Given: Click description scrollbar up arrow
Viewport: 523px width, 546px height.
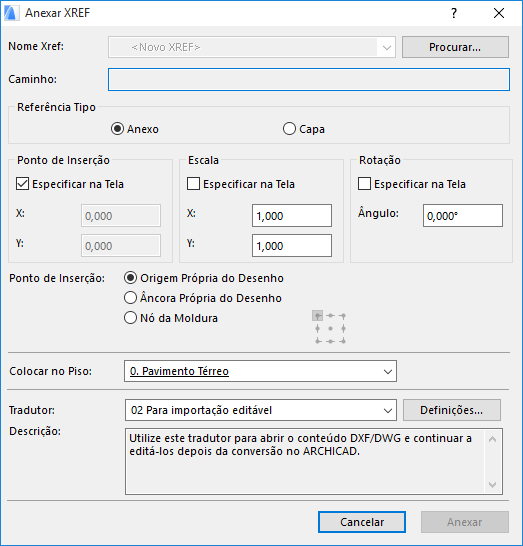Looking at the screenshot, I should coord(492,439).
